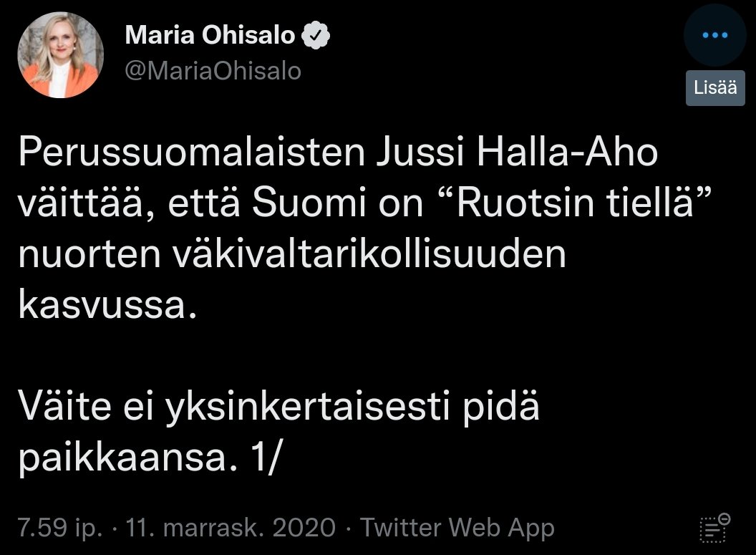Open the Twitter Web App source link
756x555 pixels.
(457, 528)
